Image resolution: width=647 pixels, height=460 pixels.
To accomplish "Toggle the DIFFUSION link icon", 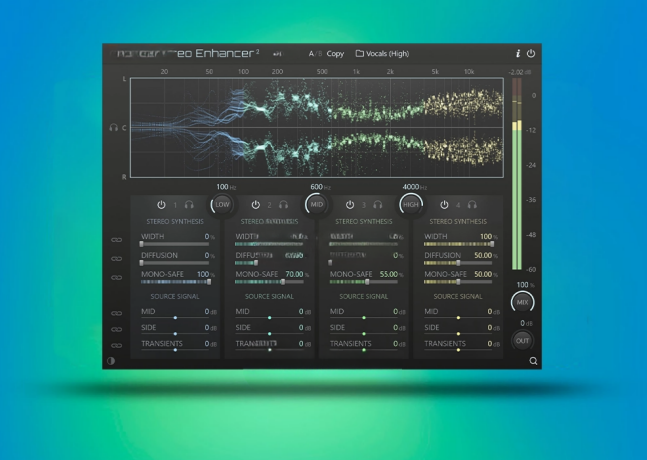I will [117, 259].
